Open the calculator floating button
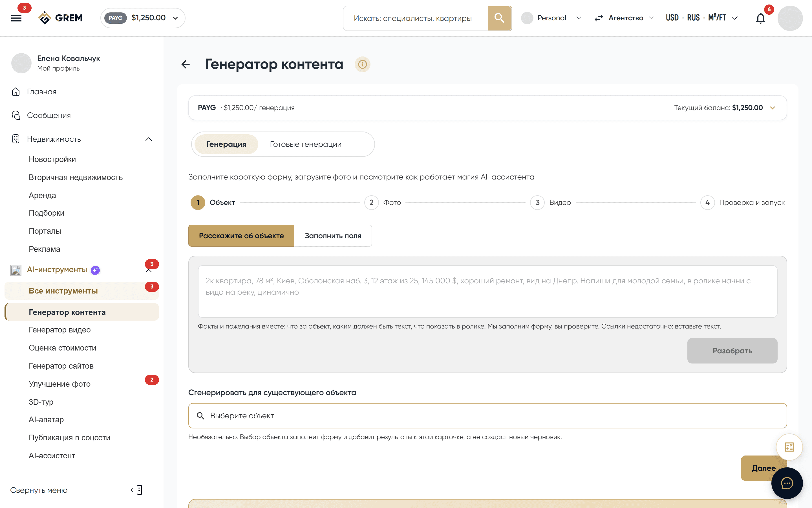The image size is (812, 508). click(789, 447)
